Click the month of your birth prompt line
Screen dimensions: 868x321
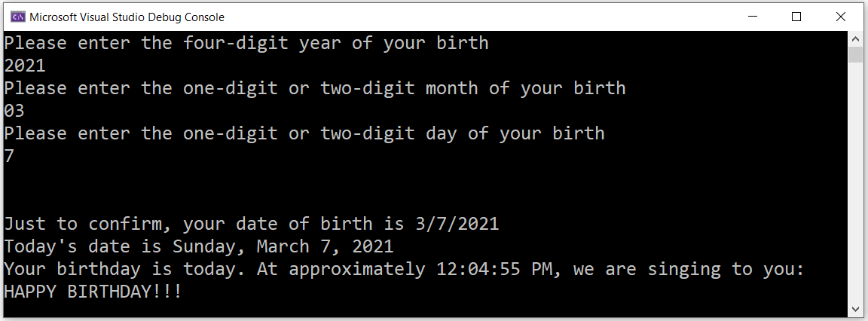click(x=315, y=88)
